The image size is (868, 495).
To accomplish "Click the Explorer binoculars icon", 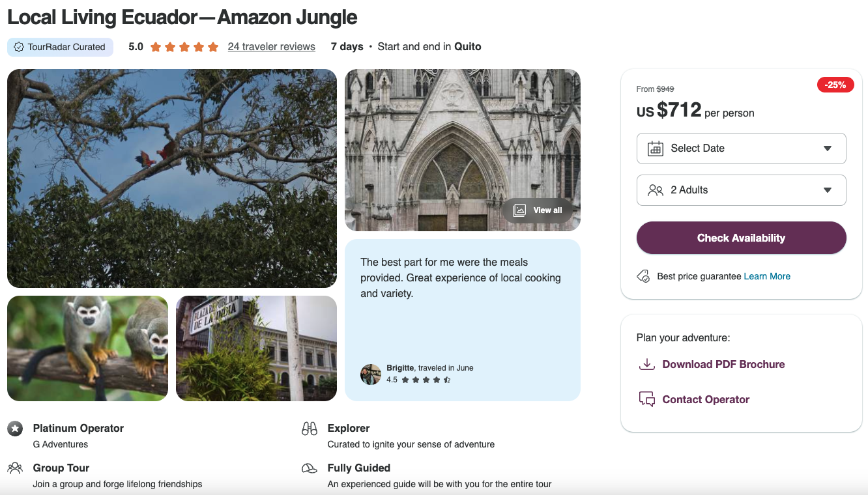I will [310, 429].
